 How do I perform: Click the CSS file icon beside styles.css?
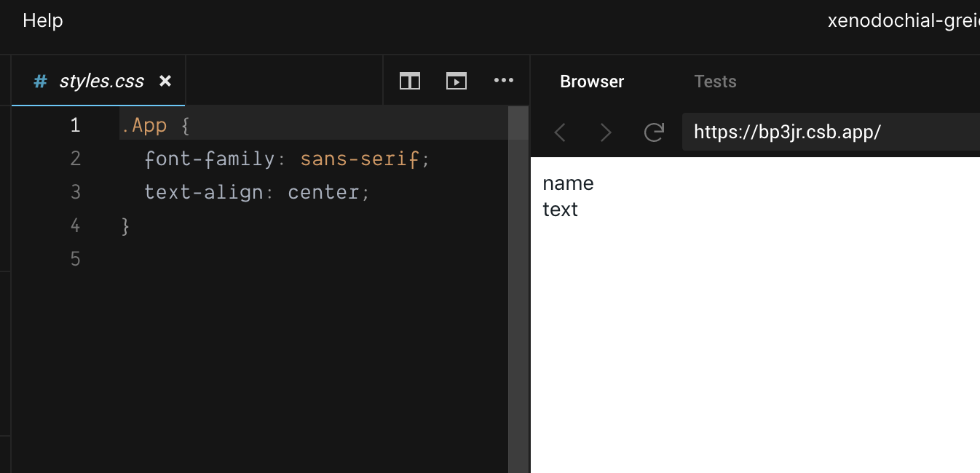coord(39,81)
